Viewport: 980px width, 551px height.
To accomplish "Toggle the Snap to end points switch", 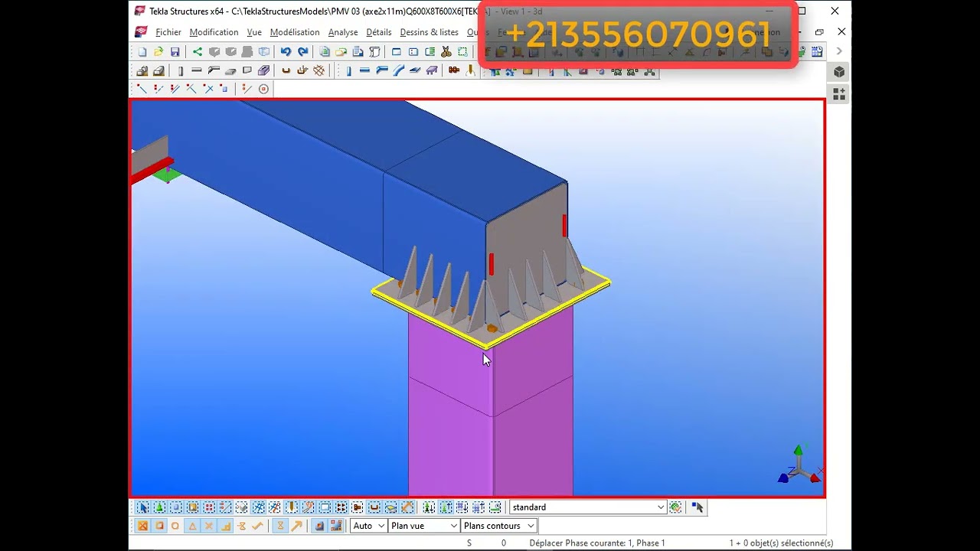I will (159, 526).
